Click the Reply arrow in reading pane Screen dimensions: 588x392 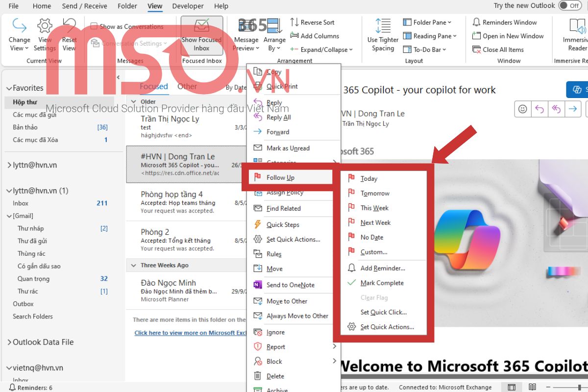tap(539, 109)
